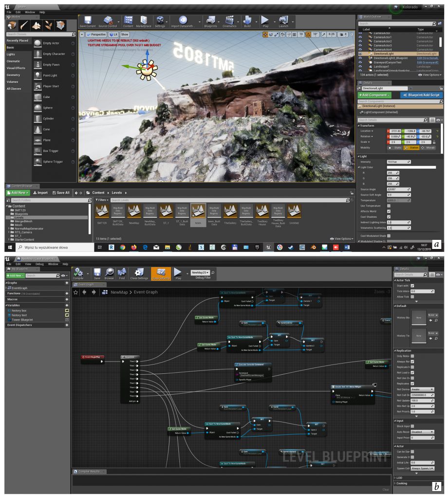Screen dimensions: 448x499
Task: Open Class Settings in the Level Blueprint toolbar
Action: click(x=139, y=274)
